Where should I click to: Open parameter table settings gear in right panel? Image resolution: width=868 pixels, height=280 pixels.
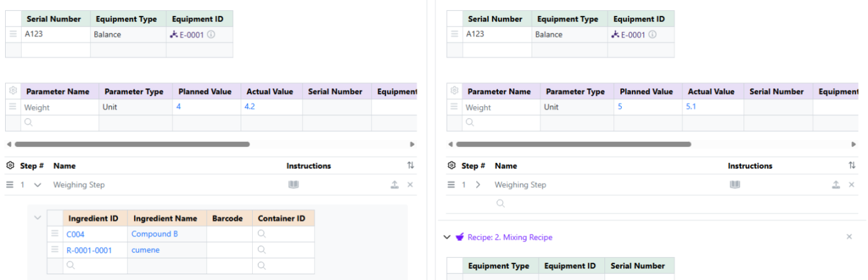coord(454,91)
